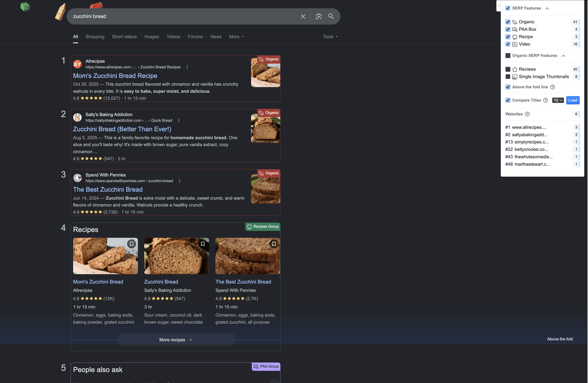The image size is (588, 383).
Task: Click the Single Image Thumbnails icon in the panel
Action: tap(515, 77)
